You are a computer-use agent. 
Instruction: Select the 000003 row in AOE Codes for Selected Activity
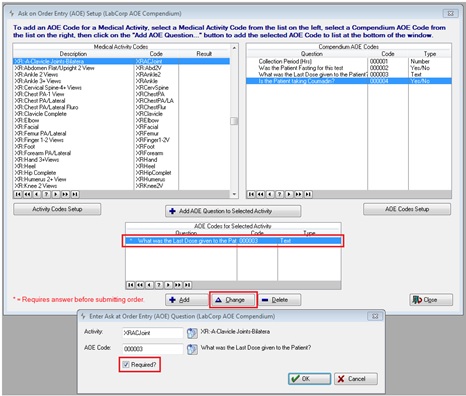[233, 241]
